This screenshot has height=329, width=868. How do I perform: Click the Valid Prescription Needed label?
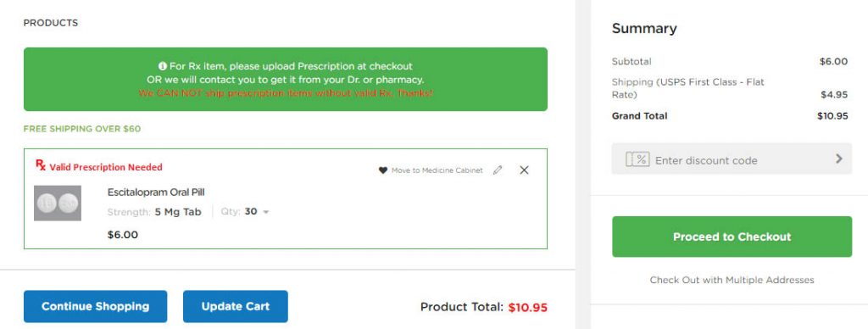point(106,167)
